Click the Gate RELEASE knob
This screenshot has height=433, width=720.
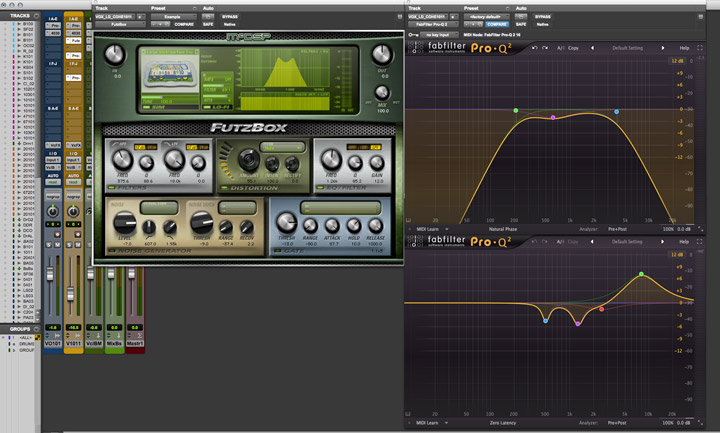375,225
